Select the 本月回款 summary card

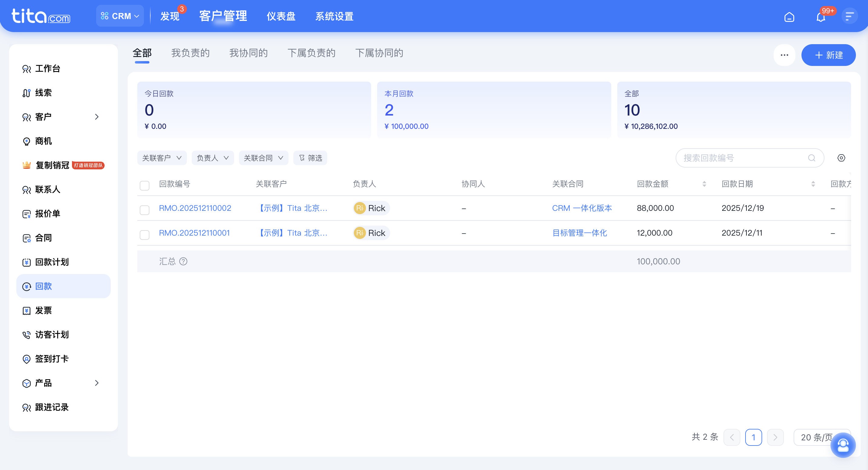click(494, 110)
